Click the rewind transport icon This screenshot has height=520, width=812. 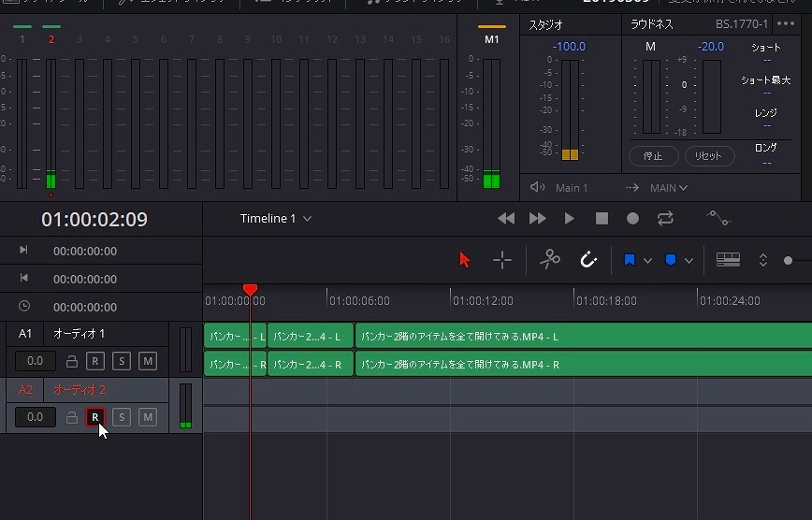coord(506,218)
